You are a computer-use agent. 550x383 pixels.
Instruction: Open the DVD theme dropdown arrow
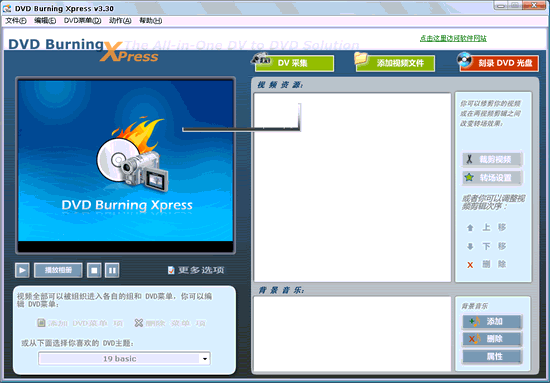(x=205, y=358)
